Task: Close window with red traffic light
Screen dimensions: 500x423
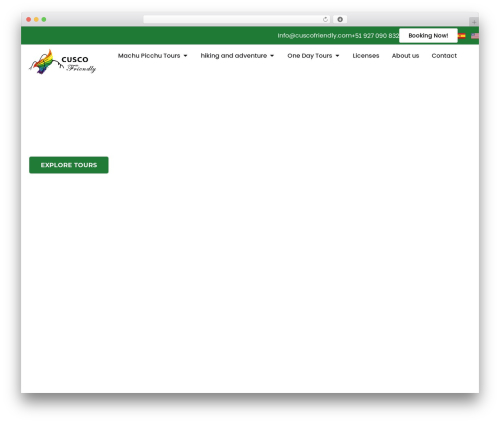Action: (29, 19)
